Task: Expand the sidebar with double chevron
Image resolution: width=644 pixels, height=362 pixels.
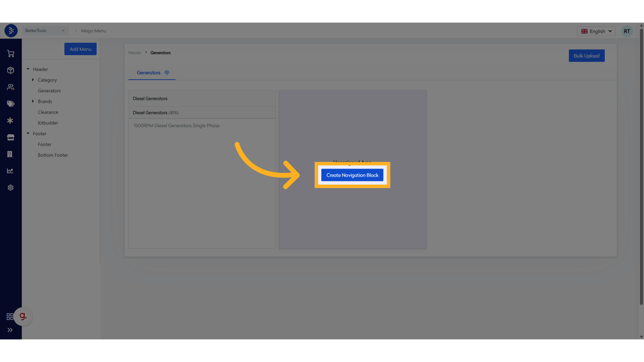Action: (10, 330)
